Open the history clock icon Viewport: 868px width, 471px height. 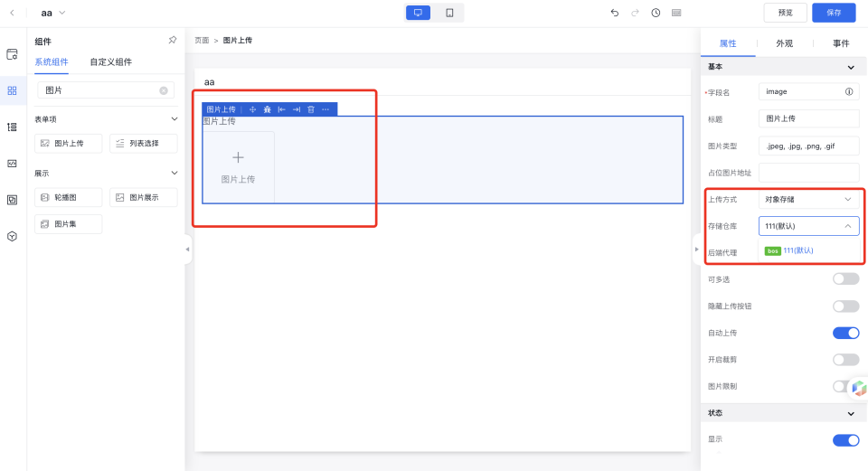pos(656,13)
